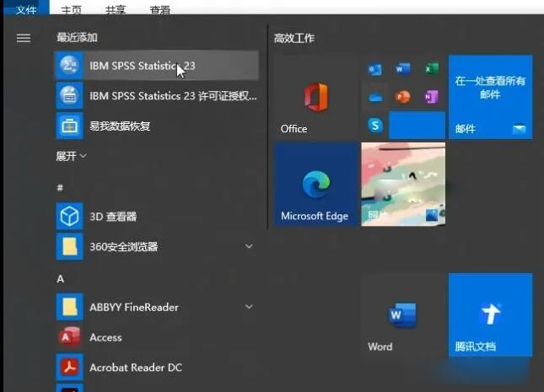Open the small Word icon in Office group
Viewport: 544px width, 392px height.
[403, 69]
